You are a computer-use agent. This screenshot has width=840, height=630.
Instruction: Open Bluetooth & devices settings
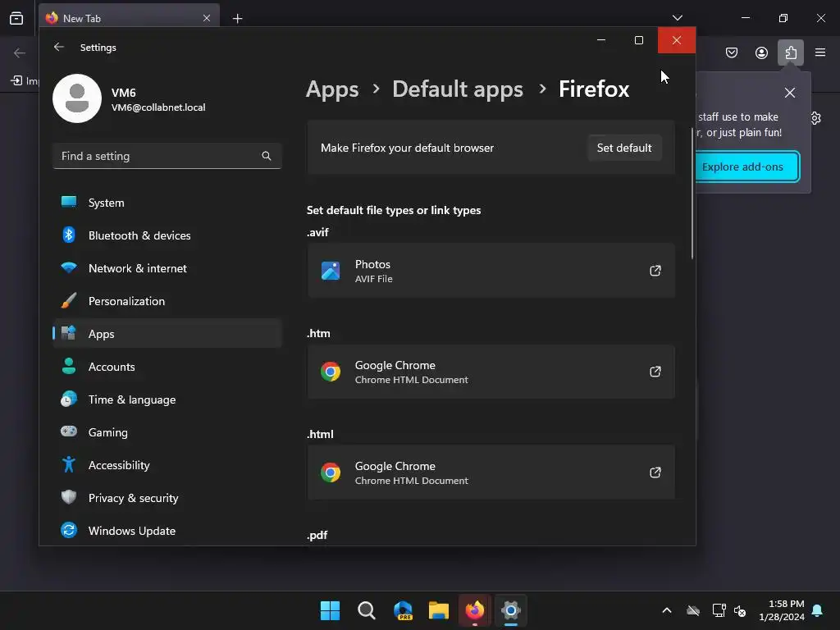[167, 235]
